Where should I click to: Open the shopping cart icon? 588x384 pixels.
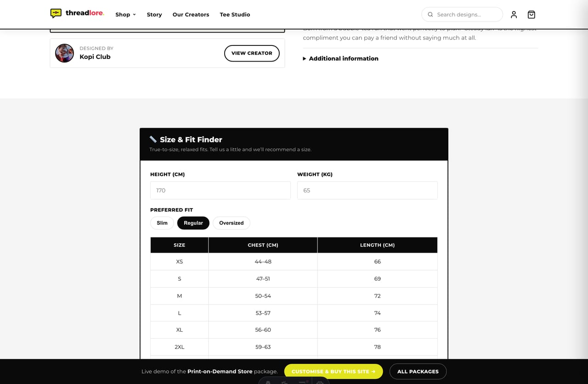(531, 15)
